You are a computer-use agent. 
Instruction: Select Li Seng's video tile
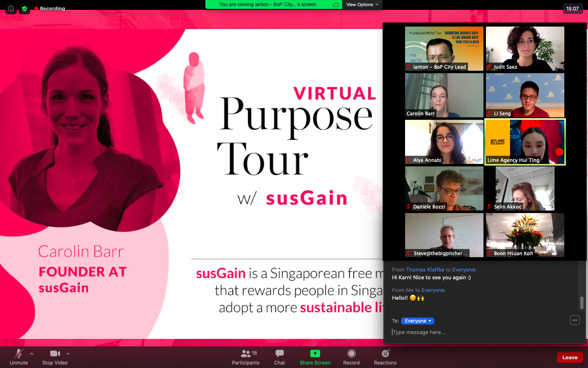[x=525, y=95]
